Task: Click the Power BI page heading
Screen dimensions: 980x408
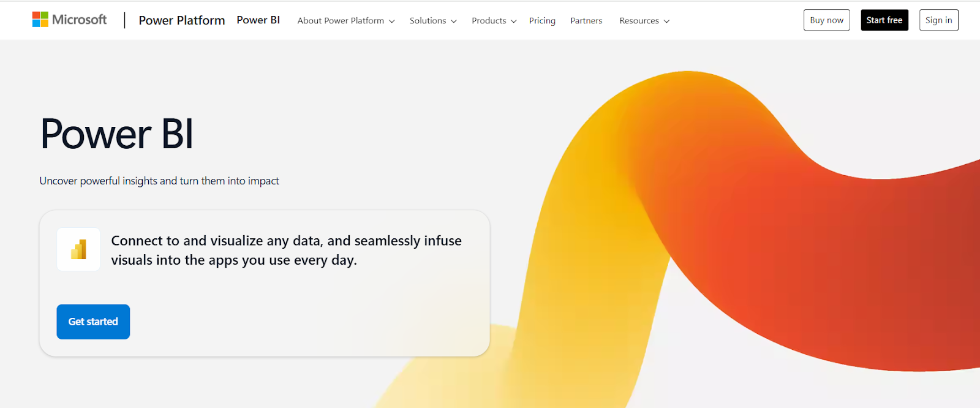Action: point(117,134)
